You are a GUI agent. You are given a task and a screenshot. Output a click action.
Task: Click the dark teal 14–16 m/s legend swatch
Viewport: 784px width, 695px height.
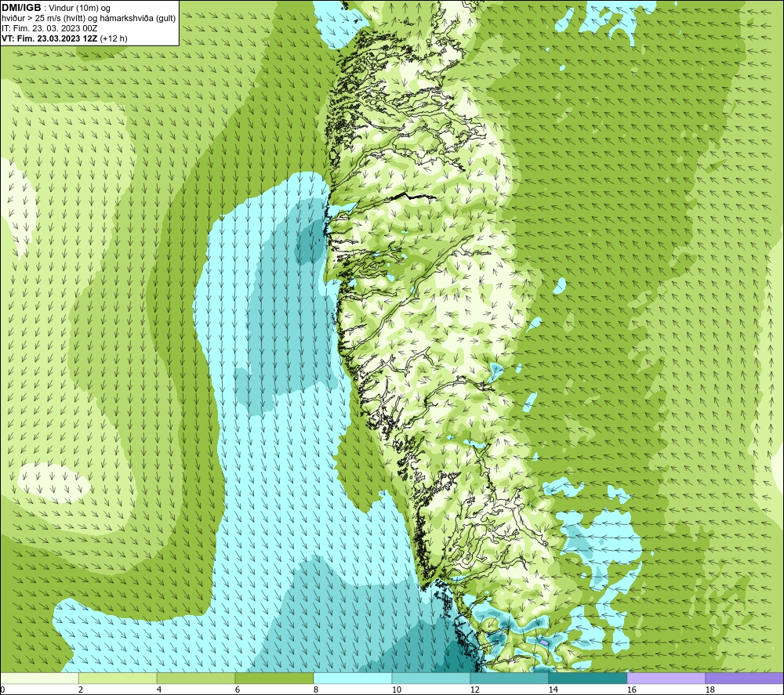pyautogui.click(x=587, y=678)
